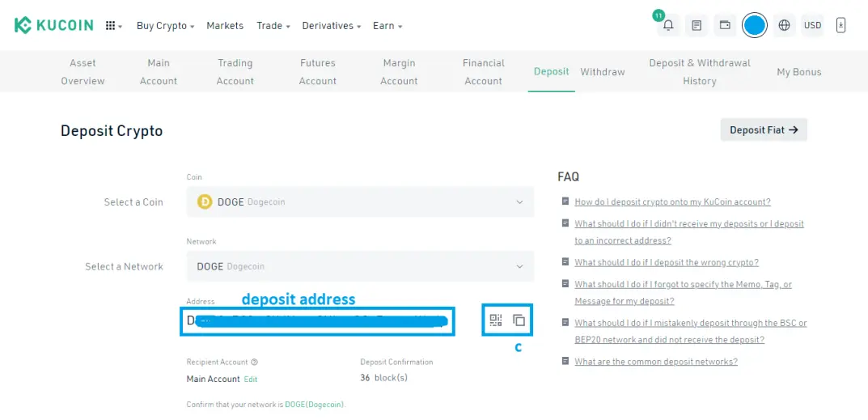
Task: Click the Dogecoin coin icon
Action: click(205, 202)
